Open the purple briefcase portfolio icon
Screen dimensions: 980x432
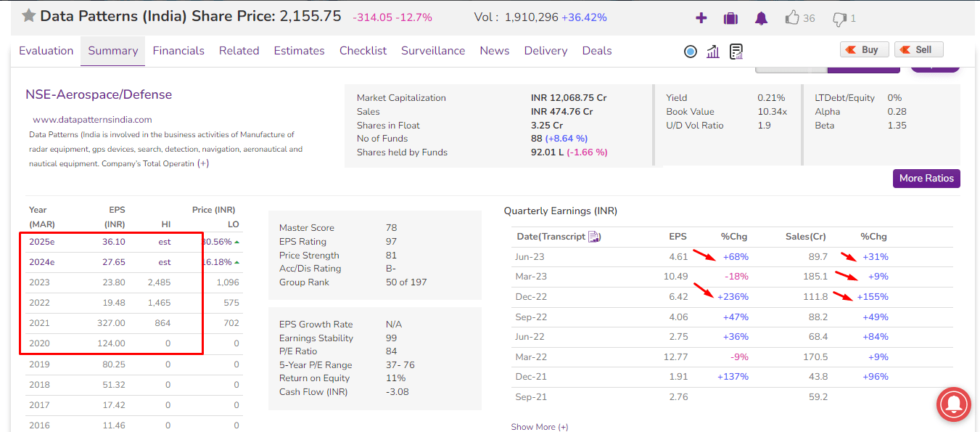click(x=730, y=18)
